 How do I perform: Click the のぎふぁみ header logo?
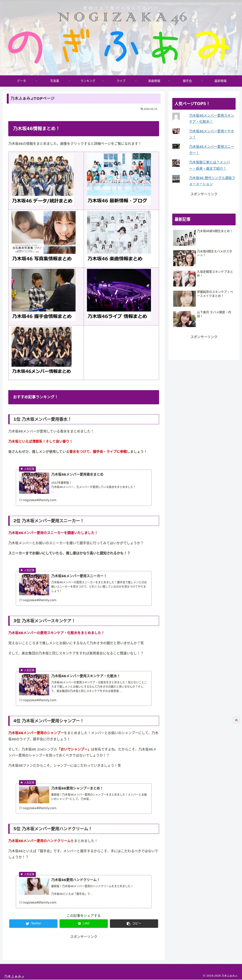[x=121, y=38]
